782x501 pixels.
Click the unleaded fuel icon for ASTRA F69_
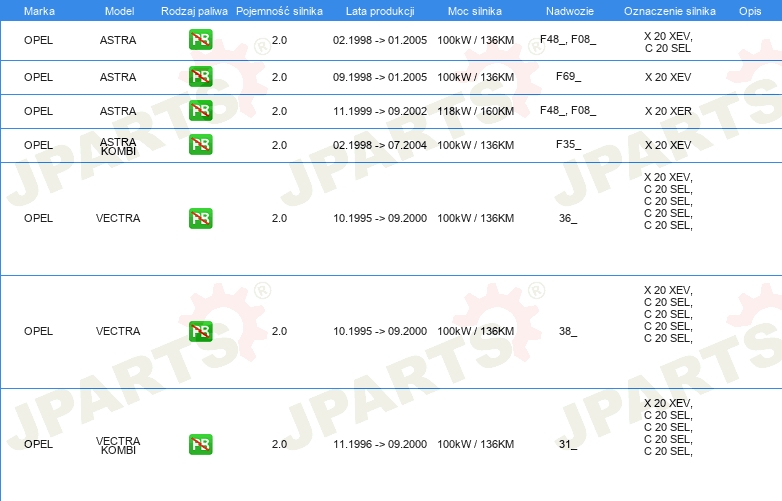coord(200,76)
